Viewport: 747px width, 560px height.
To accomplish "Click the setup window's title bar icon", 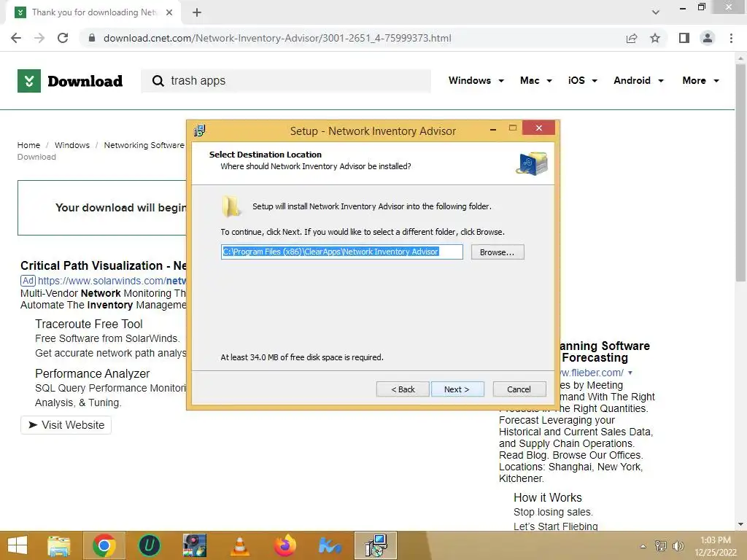I will pos(200,131).
